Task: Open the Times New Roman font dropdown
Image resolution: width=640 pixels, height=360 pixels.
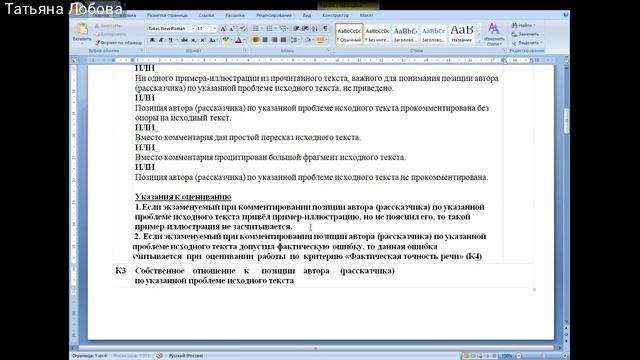Action: (193, 29)
